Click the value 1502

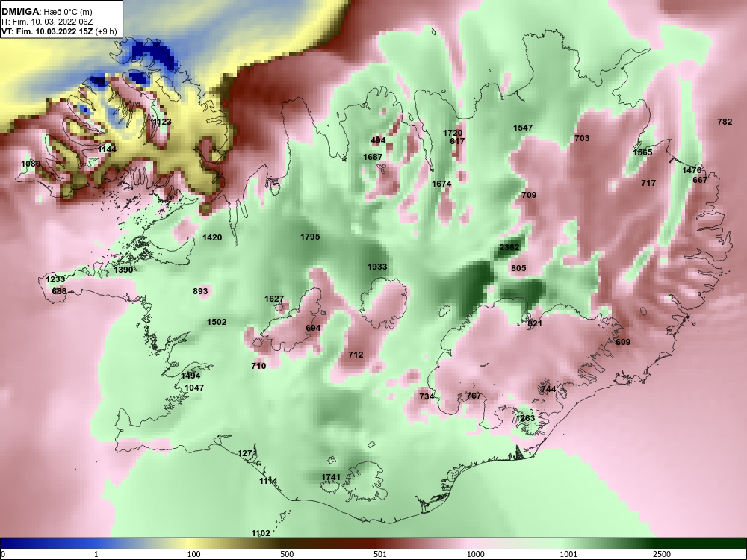click(217, 322)
